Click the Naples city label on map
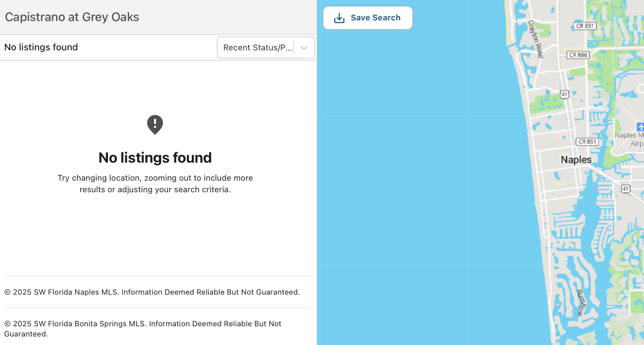This screenshot has width=644, height=345. click(x=576, y=160)
